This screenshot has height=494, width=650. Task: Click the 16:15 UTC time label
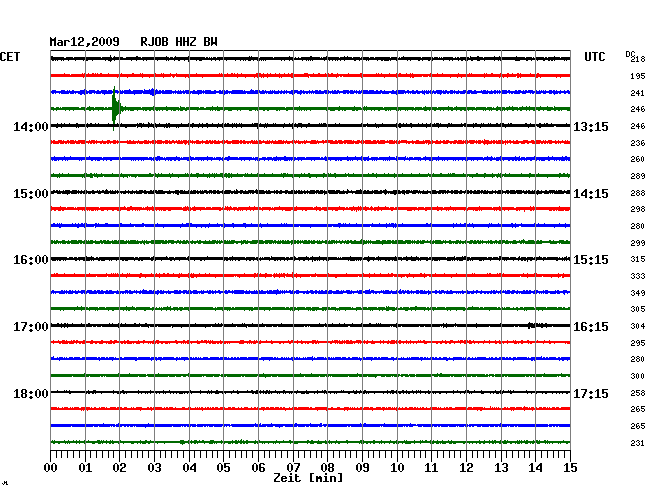(x=591, y=327)
